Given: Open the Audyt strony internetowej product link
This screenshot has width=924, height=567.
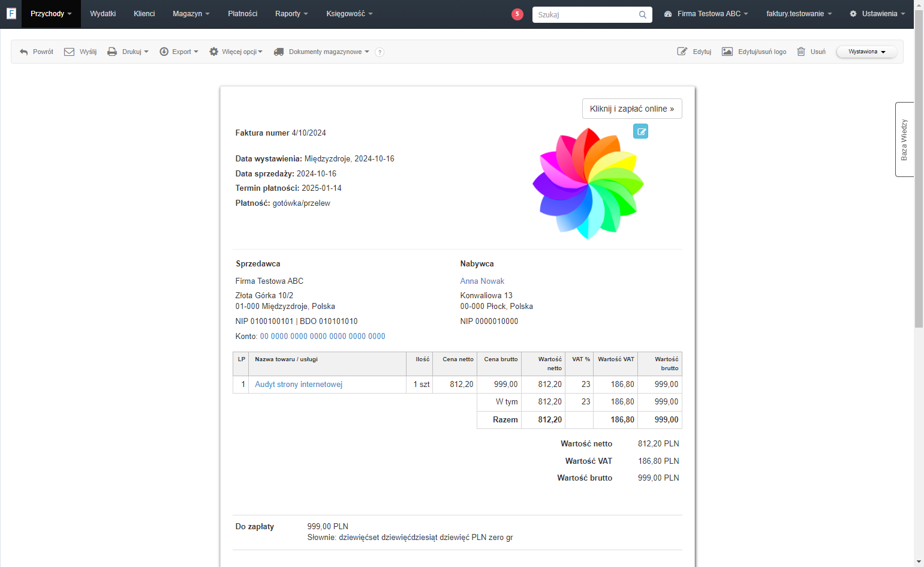Looking at the screenshot, I should (x=299, y=385).
